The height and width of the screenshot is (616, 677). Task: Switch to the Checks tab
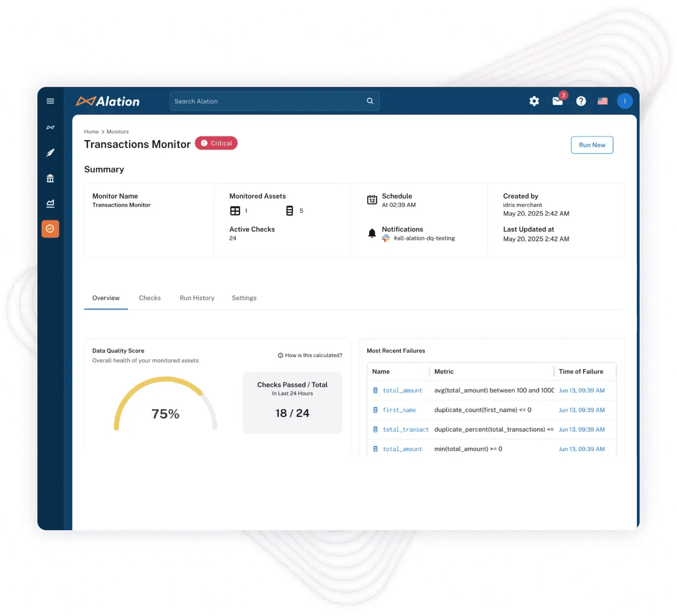[150, 298]
